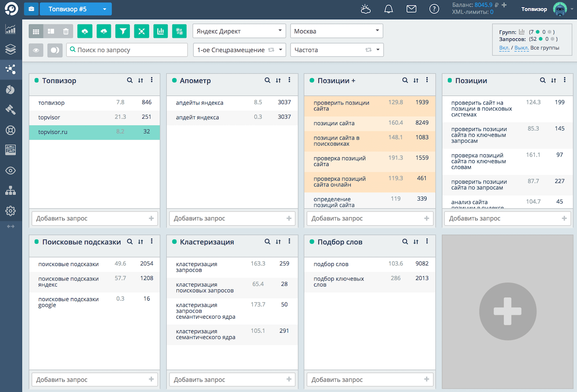Expand the Москва region dropdown

coord(336,31)
